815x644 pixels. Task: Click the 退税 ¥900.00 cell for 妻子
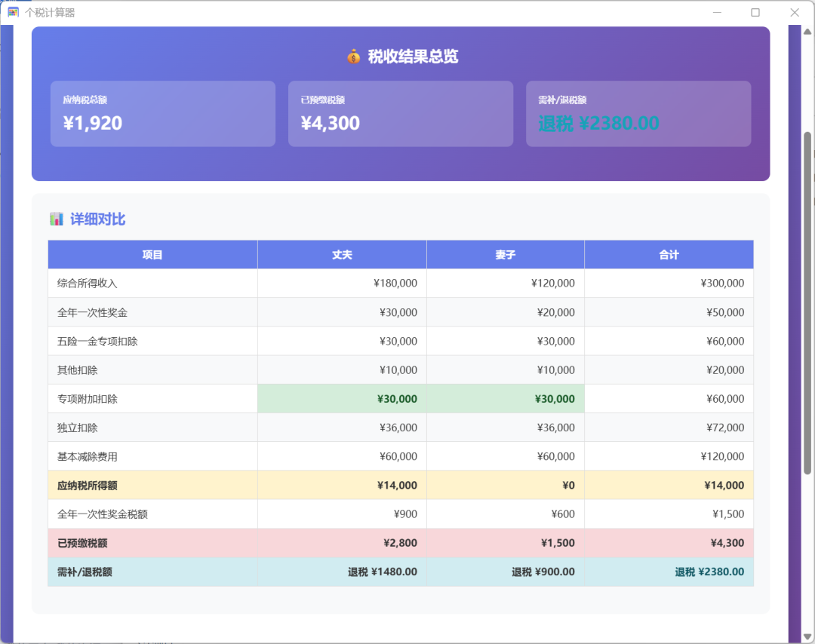point(506,572)
